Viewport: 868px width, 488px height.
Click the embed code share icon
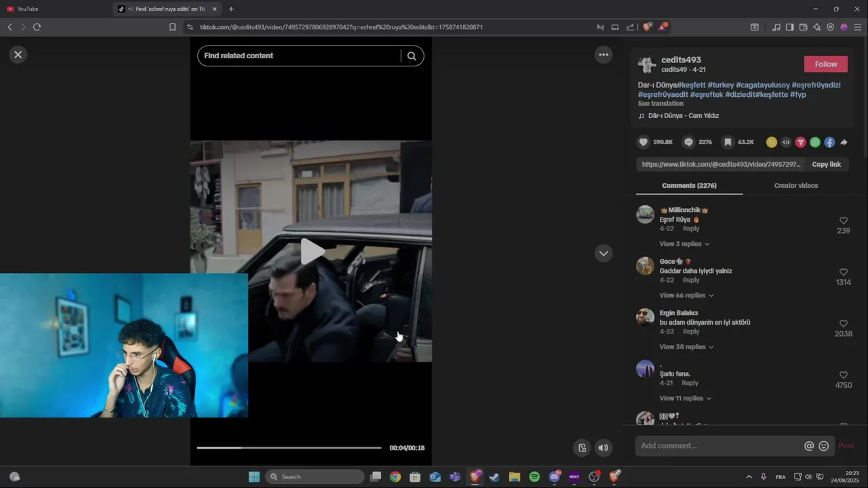point(786,142)
